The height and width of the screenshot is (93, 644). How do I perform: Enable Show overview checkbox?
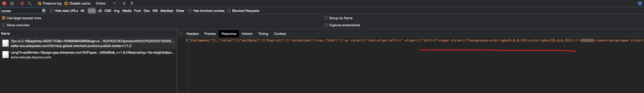pyautogui.click(x=4, y=25)
